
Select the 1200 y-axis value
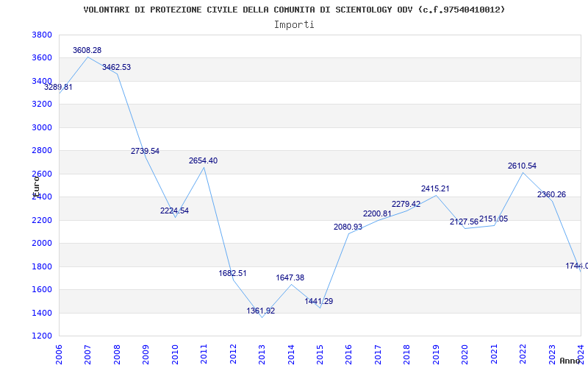click(x=42, y=336)
